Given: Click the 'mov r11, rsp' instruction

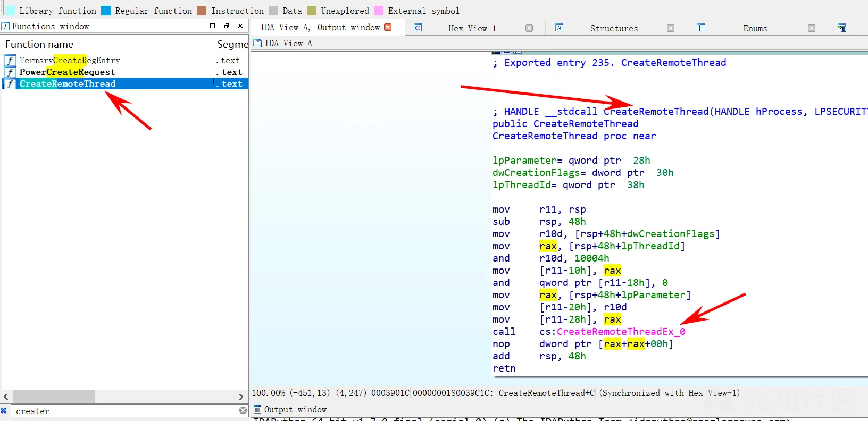Looking at the screenshot, I should point(539,209).
